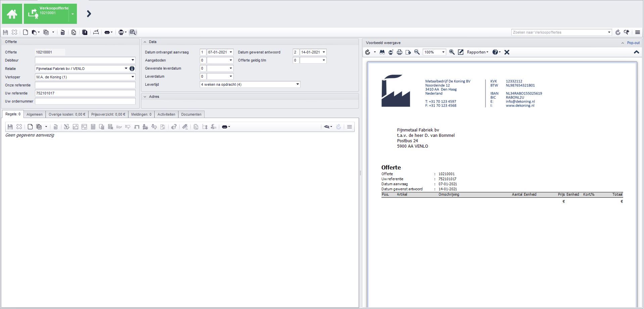
Task: Open the Overige kosten tab
Action: click(67, 114)
